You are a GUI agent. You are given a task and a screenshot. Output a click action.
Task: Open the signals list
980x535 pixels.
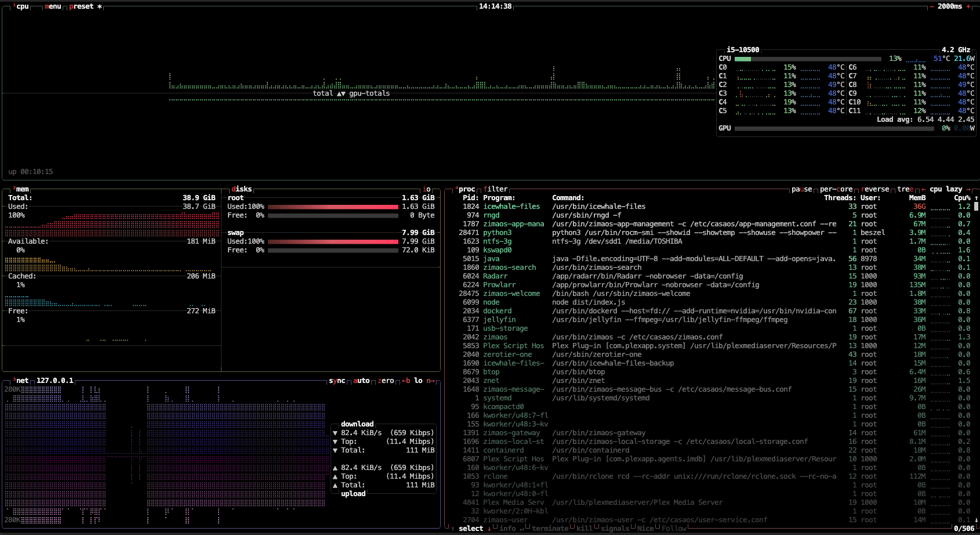615,529
